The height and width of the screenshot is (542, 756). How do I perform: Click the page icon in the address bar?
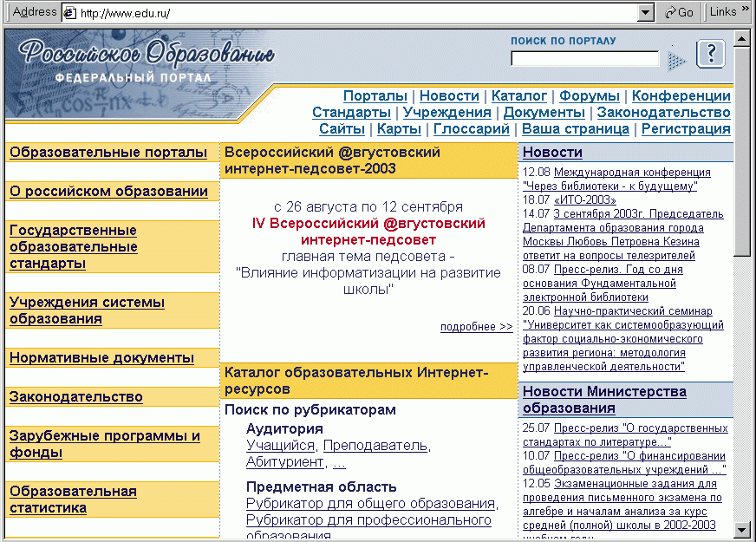70,13
